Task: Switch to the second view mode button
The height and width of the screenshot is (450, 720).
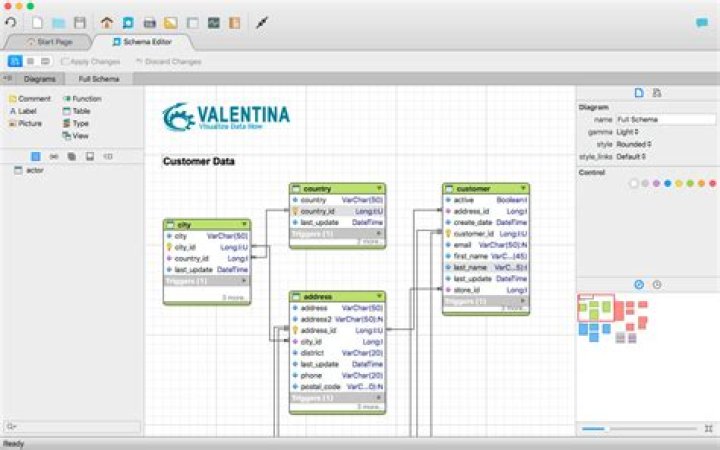Action: pos(30,61)
